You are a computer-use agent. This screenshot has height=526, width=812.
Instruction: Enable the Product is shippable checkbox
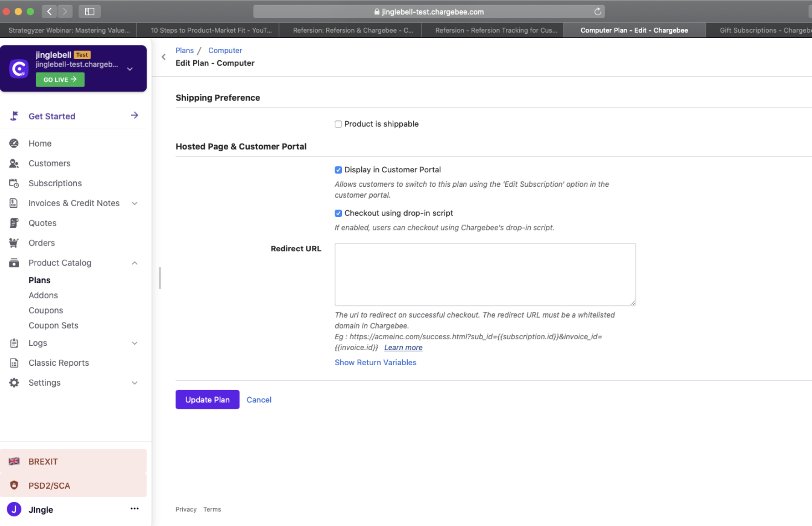(338, 124)
